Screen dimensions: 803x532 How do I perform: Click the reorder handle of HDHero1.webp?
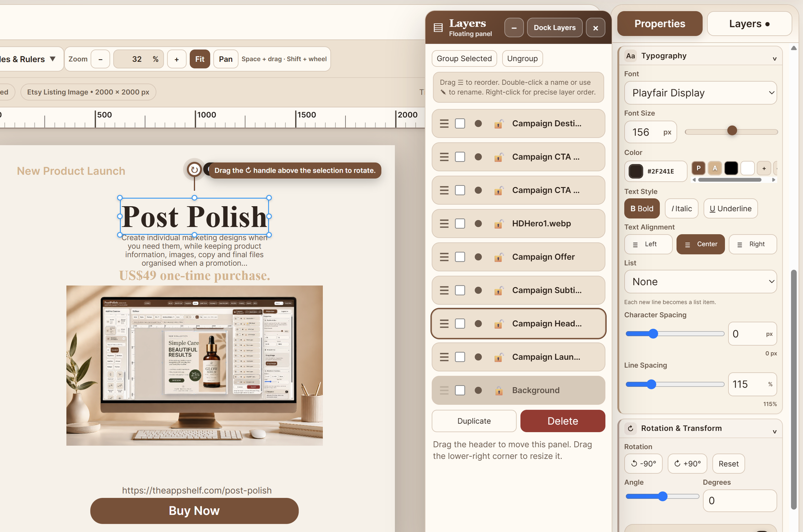click(x=444, y=223)
